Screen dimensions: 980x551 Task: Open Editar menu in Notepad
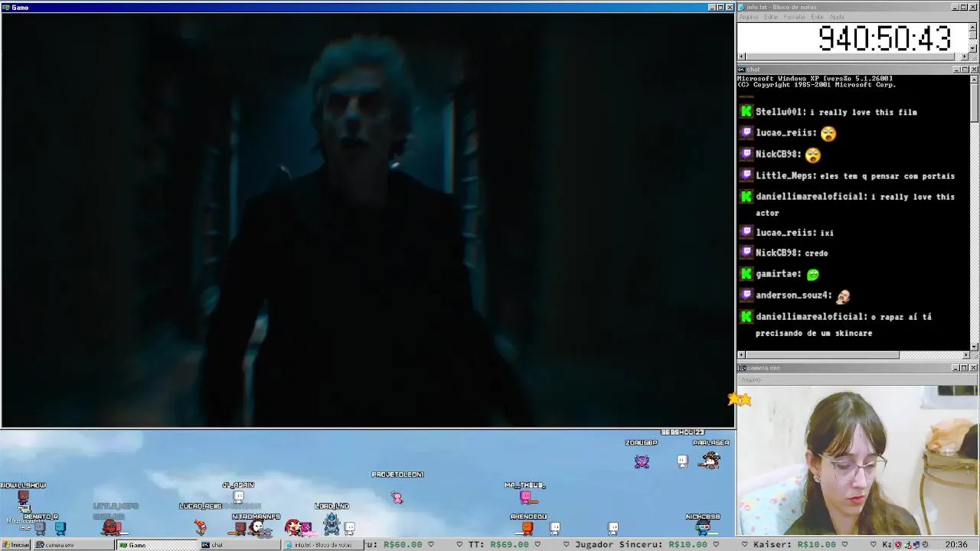click(x=771, y=17)
